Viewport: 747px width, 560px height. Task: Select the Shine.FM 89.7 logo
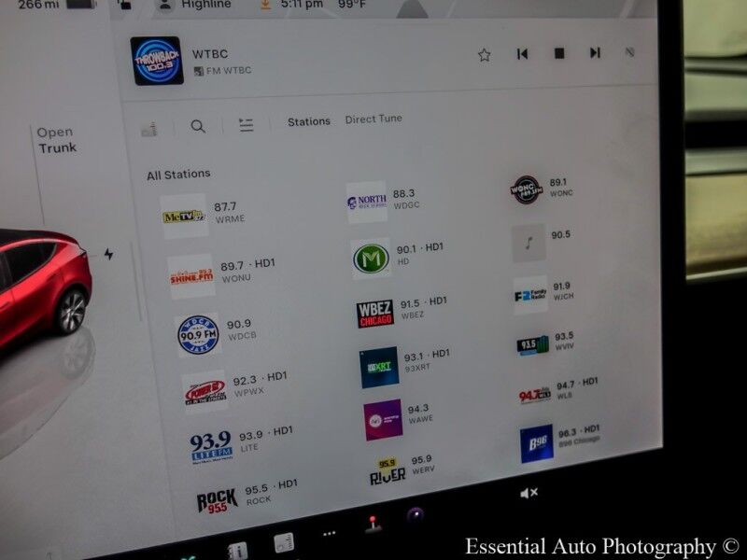[x=191, y=276]
